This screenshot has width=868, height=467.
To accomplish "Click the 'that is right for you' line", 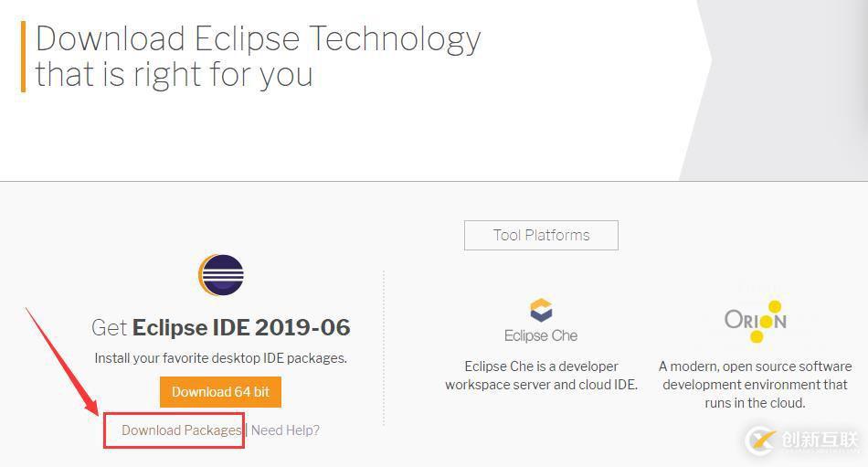I will pyautogui.click(x=174, y=74).
